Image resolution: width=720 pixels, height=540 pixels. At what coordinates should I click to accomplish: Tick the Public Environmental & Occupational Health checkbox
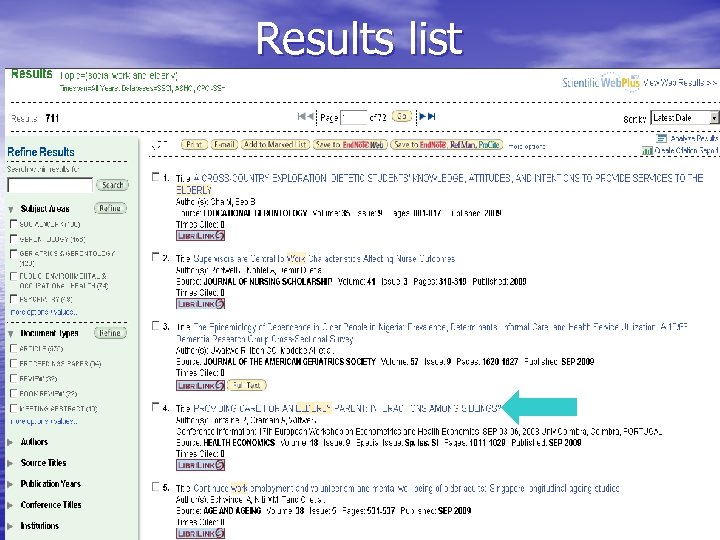click(x=13, y=276)
